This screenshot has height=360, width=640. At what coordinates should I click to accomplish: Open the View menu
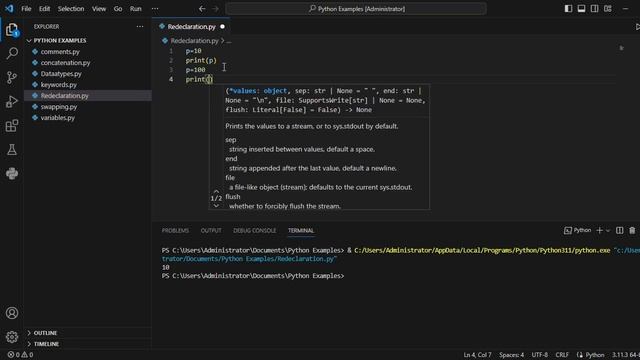99,9
